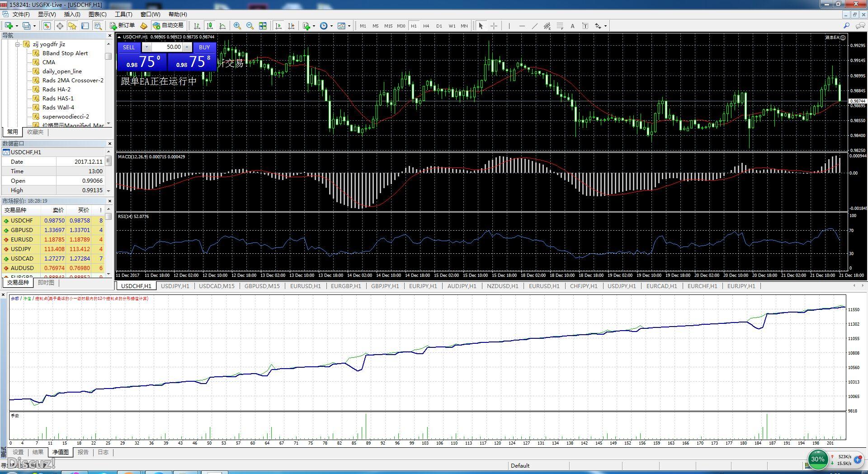Open the 报告 tester report tab
Image resolution: width=868 pixels, height=474 pixels.
coord(83,452)
